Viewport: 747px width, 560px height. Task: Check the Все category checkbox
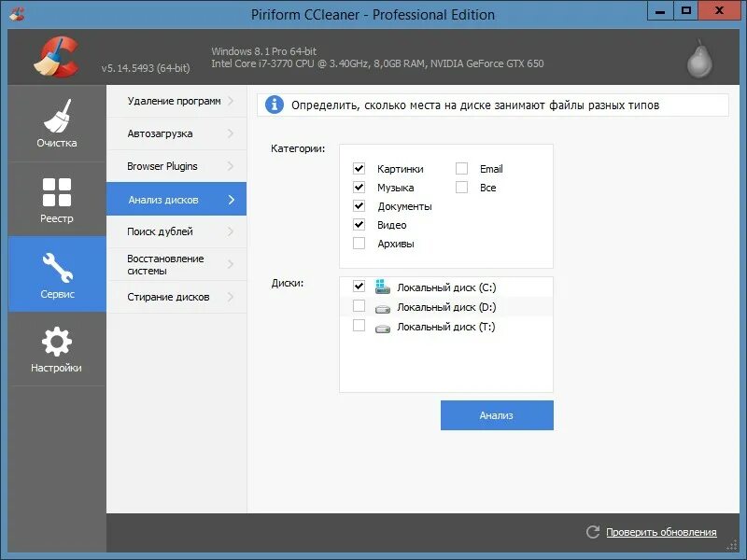tap(461, 187)
